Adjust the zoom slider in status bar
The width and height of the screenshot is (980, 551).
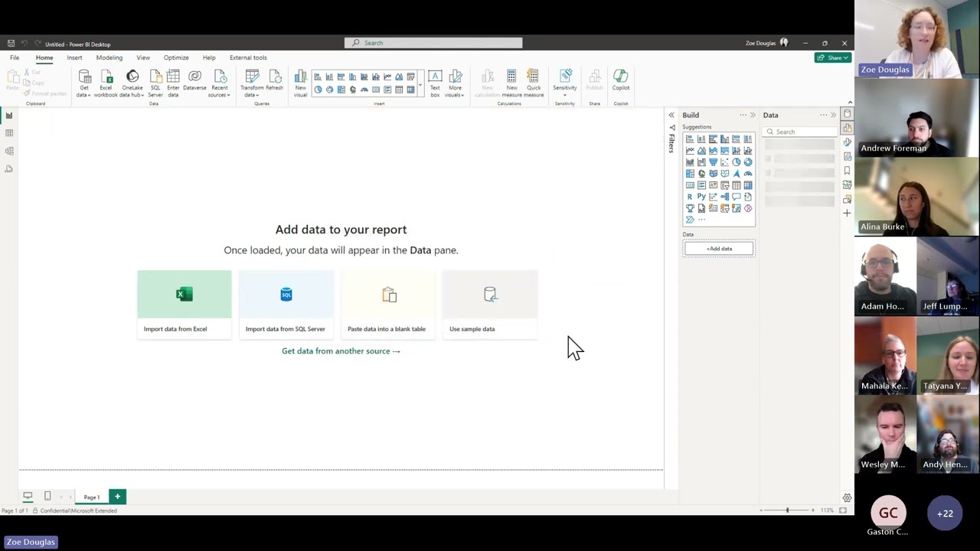[x=787, y=510]
